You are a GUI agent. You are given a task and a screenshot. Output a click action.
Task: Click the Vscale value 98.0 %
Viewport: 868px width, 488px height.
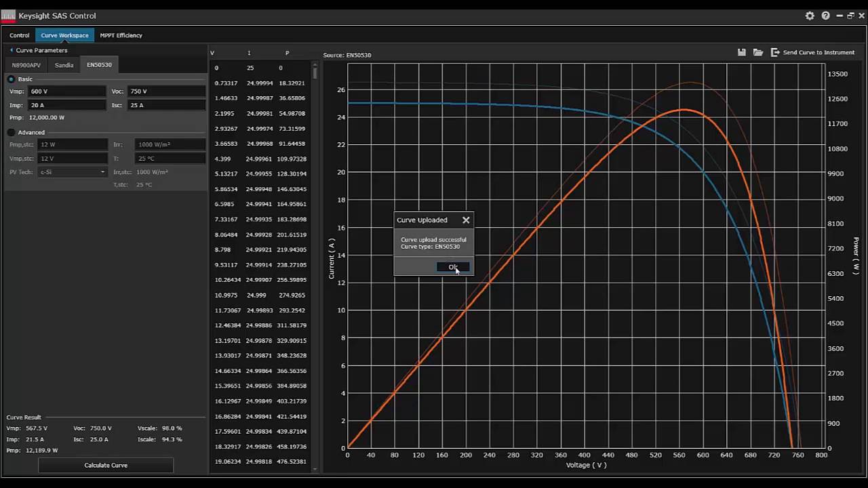click(172, 428)
